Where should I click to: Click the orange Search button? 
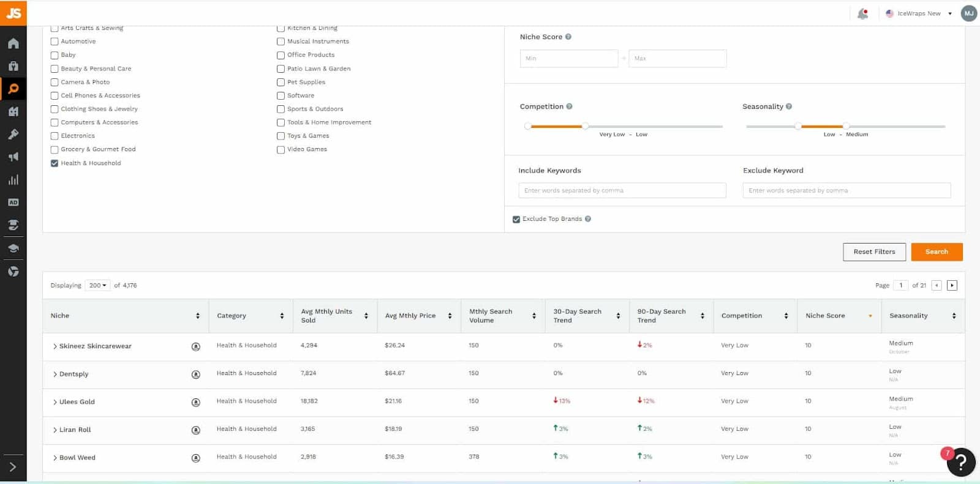coord(937,252)
